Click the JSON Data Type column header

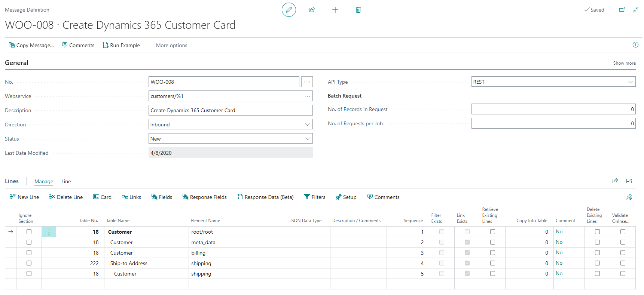point(306,221)
